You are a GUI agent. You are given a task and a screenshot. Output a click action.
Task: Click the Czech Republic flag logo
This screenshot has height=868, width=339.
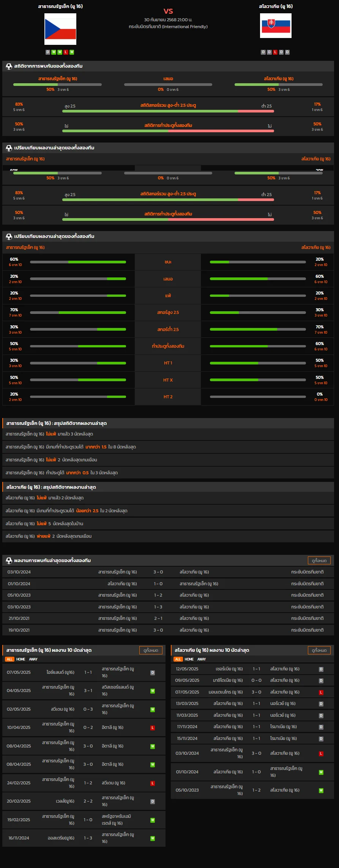click(60, 29)
